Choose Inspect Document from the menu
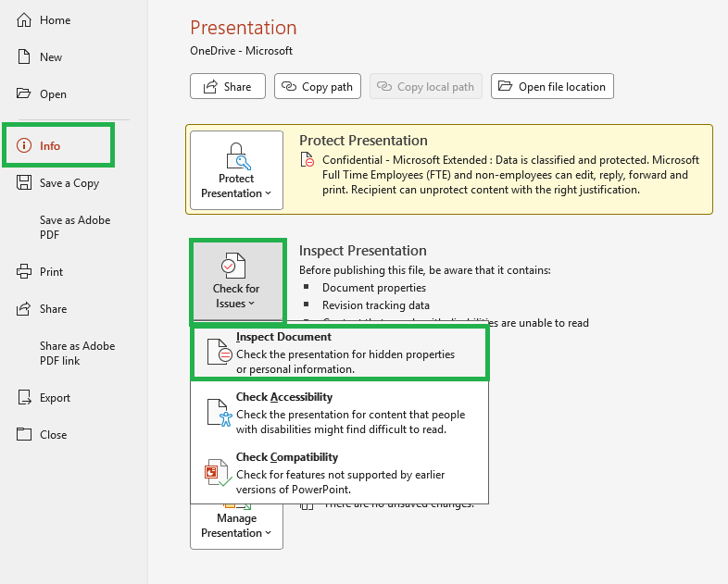728x584 pixels. tap(339, 353)
